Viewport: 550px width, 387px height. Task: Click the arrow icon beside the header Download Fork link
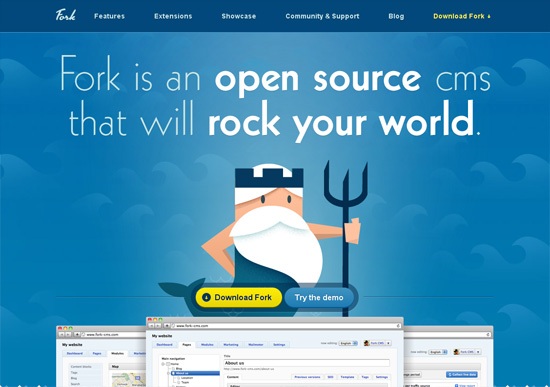[x=489, y=16]
